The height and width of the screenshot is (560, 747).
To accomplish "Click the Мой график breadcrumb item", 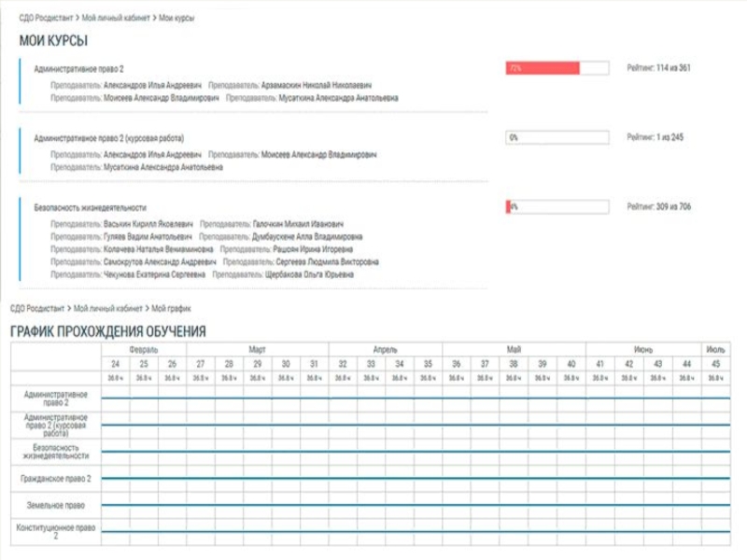I will point(171,308).
